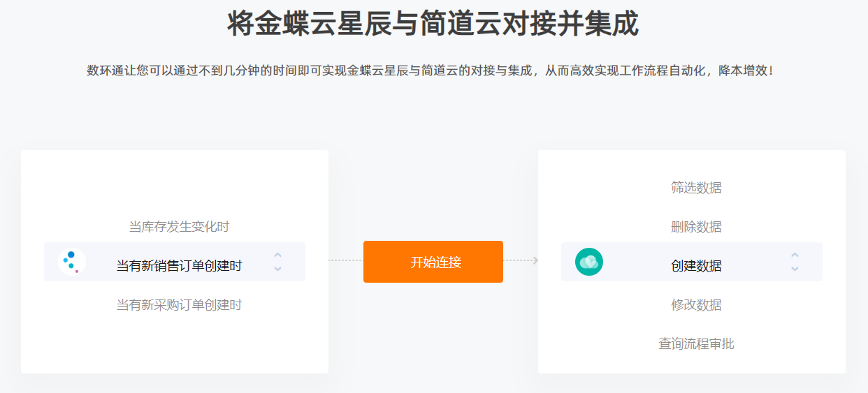
Task: Click up chevron in action selector
Action: pos(795,255)
